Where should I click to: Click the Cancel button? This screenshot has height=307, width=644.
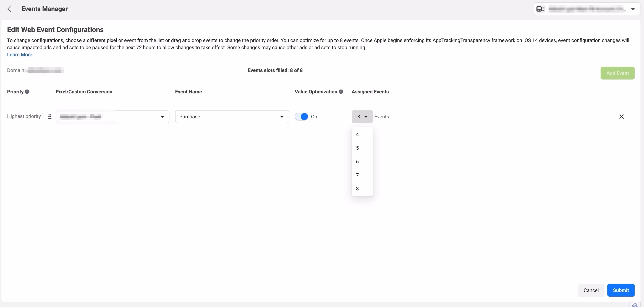[591, 290]
